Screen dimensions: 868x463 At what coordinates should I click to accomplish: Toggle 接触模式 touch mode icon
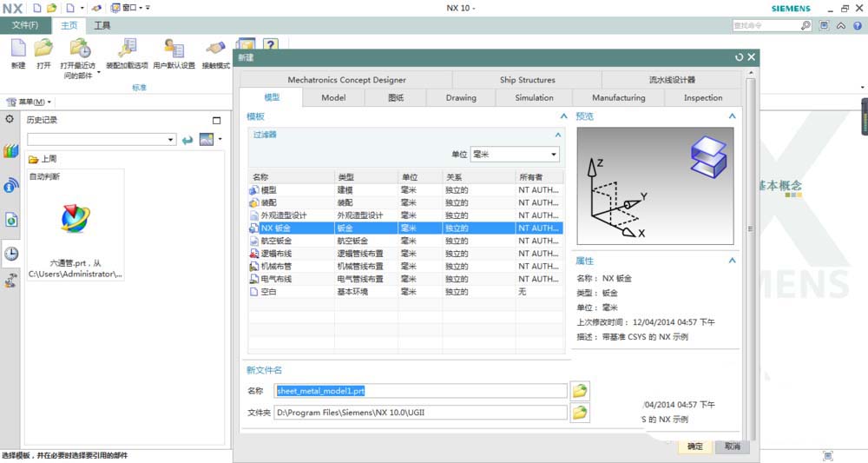[x=215, y=48]
